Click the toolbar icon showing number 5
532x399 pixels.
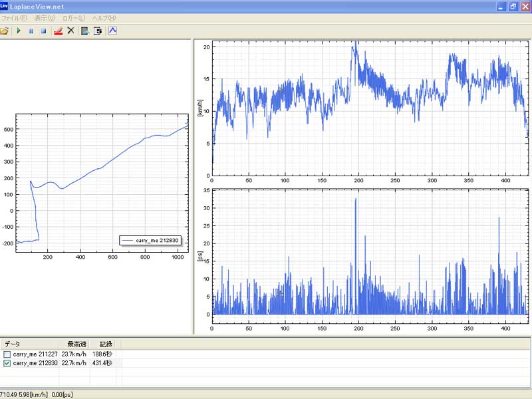point(98,31)
